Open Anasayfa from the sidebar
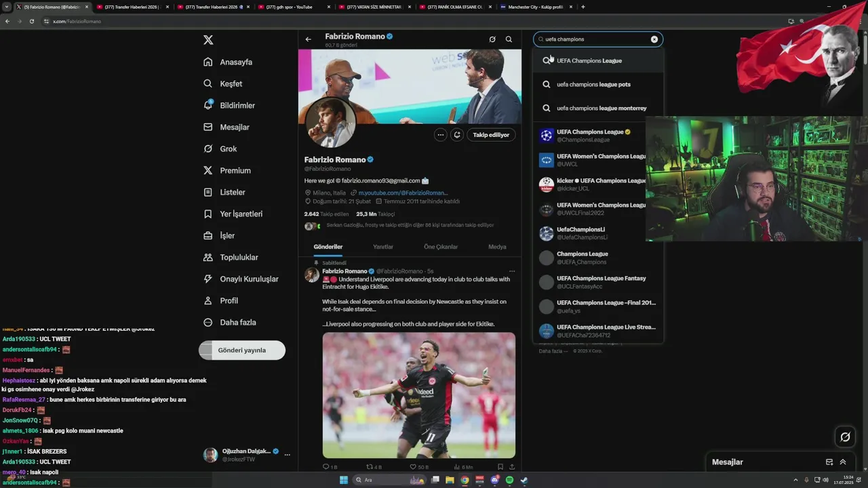The width and height of the screenshot is (868, 488). [x=228, y=62]
